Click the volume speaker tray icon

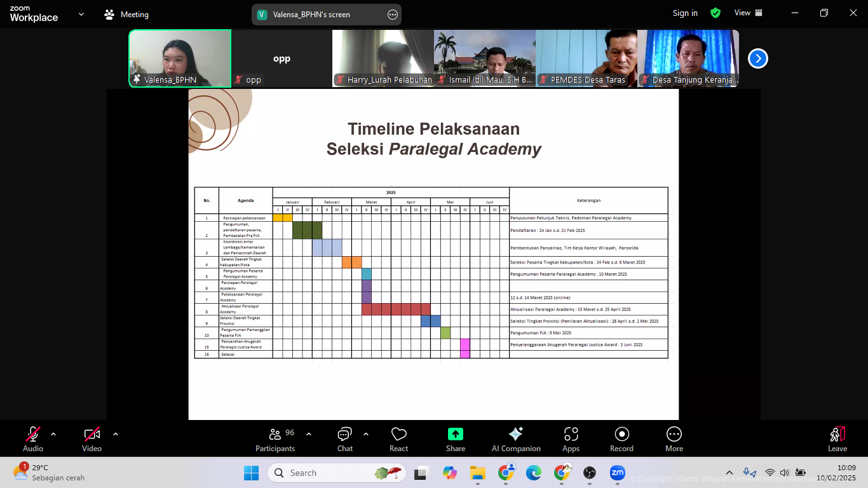tap(785, 473)
